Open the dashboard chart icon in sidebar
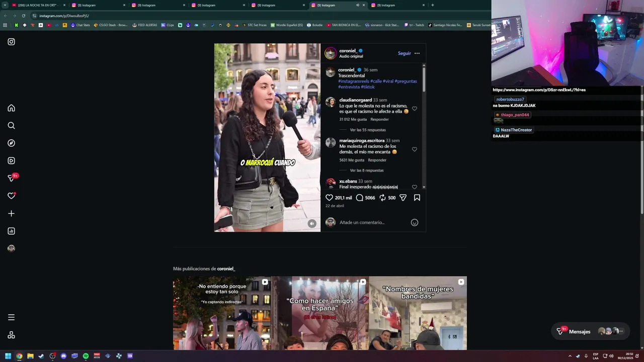The width and height of the screenshot is (644, 362). (x=11, y=231)
